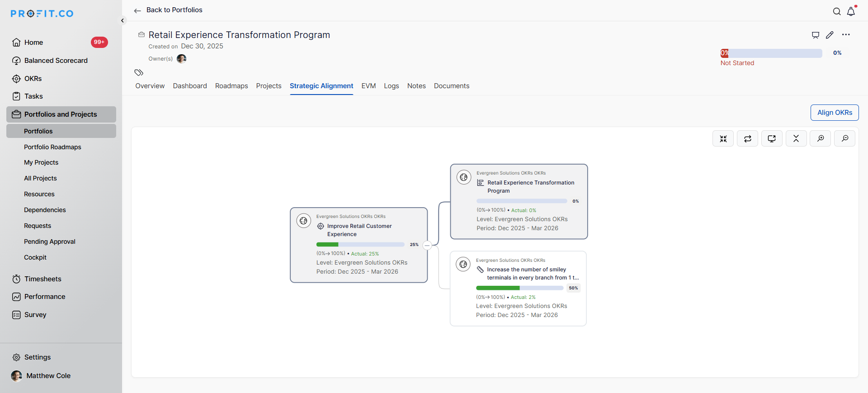Screen dimensions: 868x393
Task: Click the swap orientation arrows icon
Action: [747, 138]
